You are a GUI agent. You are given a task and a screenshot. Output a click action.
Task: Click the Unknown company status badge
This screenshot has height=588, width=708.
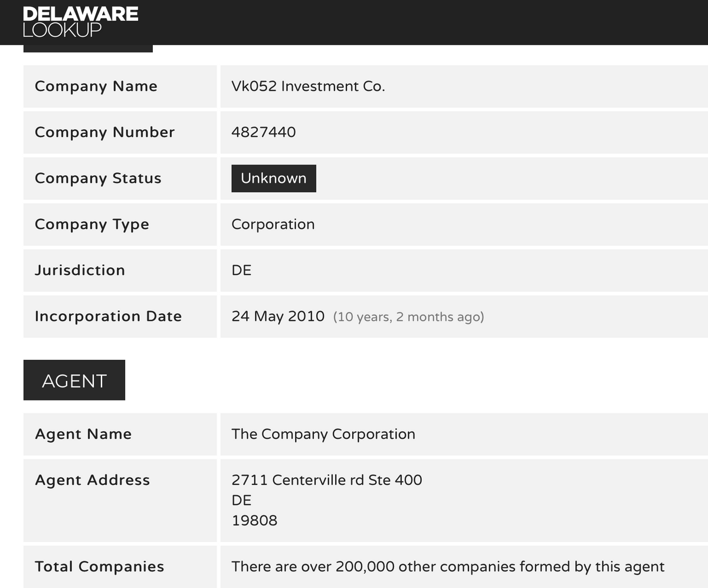click(274, 178)
